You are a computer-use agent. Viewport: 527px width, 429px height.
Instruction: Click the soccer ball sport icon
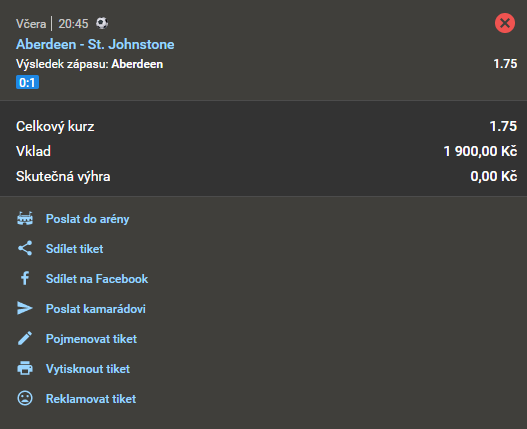point(102,23)
